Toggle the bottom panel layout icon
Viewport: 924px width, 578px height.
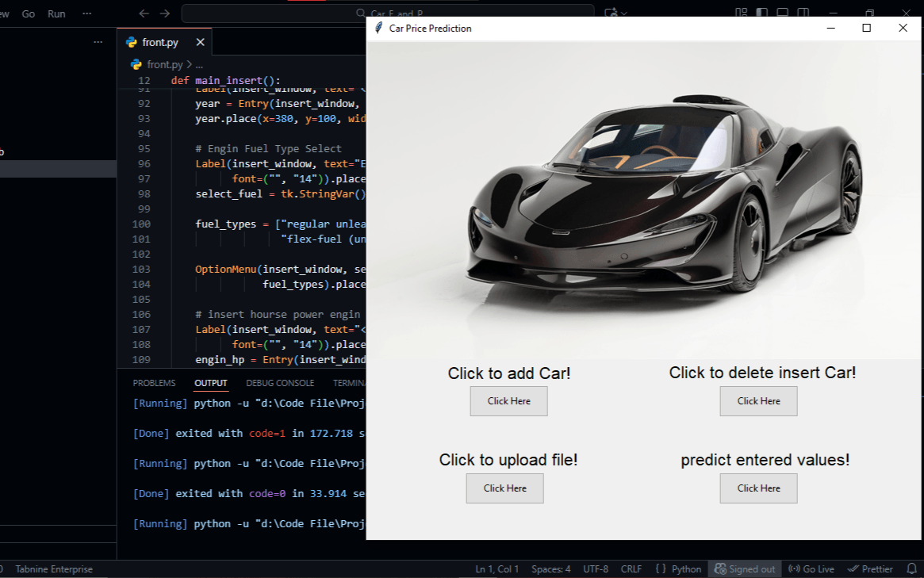pyautogui.click(x=783, y=13)
